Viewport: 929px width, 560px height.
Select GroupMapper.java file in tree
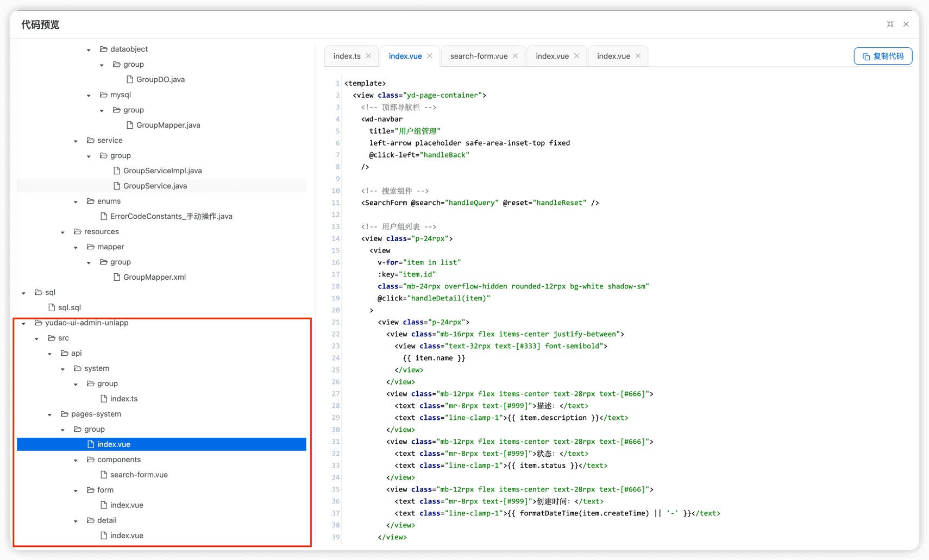point(168,125)
